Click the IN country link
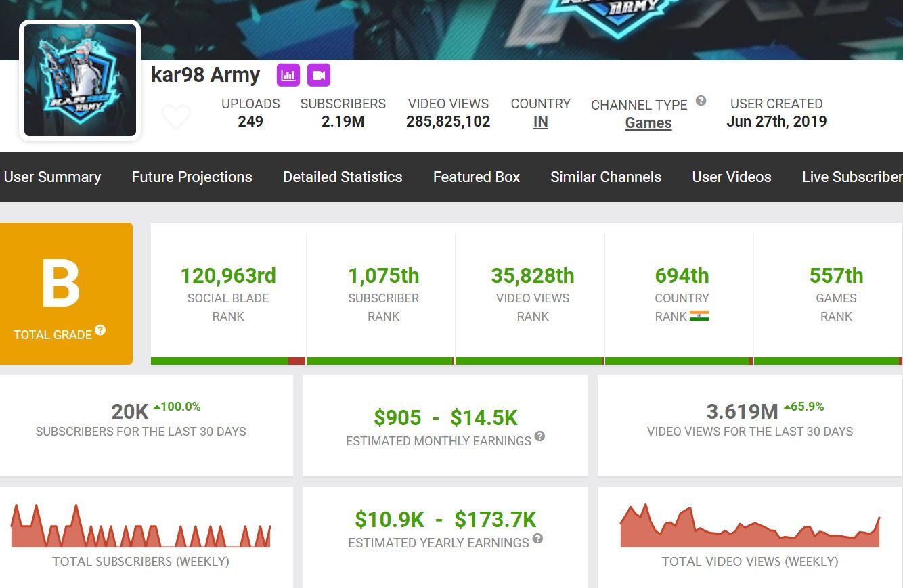 [540, 122]
